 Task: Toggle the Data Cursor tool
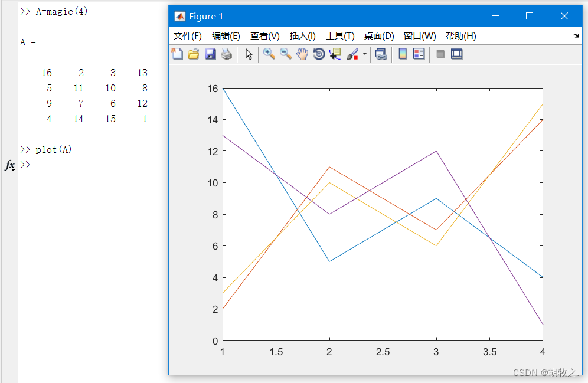[x=335, y=54]
